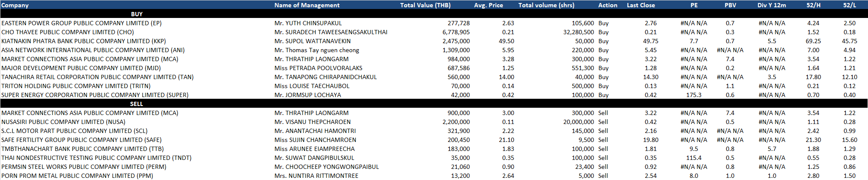
Task: Select the Avg. Price column header
Action: coord(488,5)
